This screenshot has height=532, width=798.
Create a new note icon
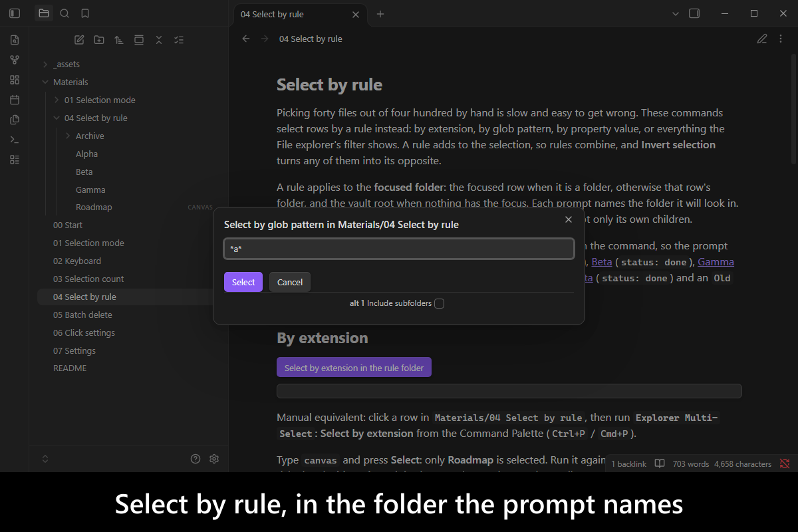click(x=79, y=40)
